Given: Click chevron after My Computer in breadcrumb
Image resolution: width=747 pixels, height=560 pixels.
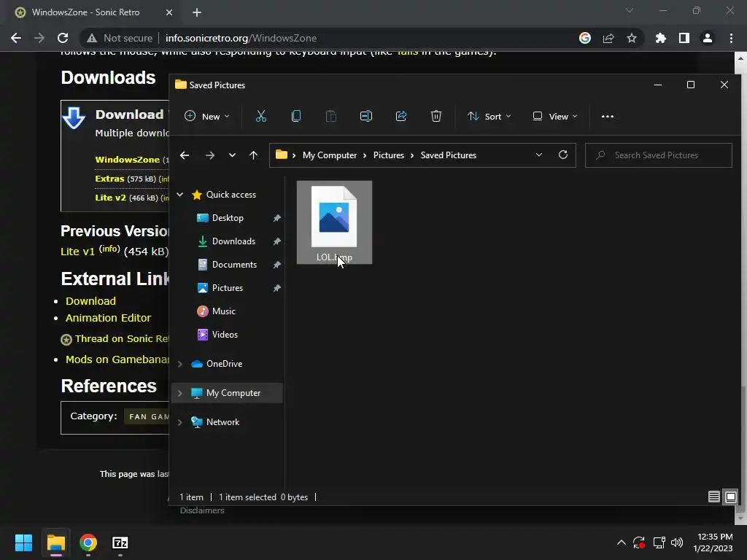Looking at the screenshot, I should point(365,155).
